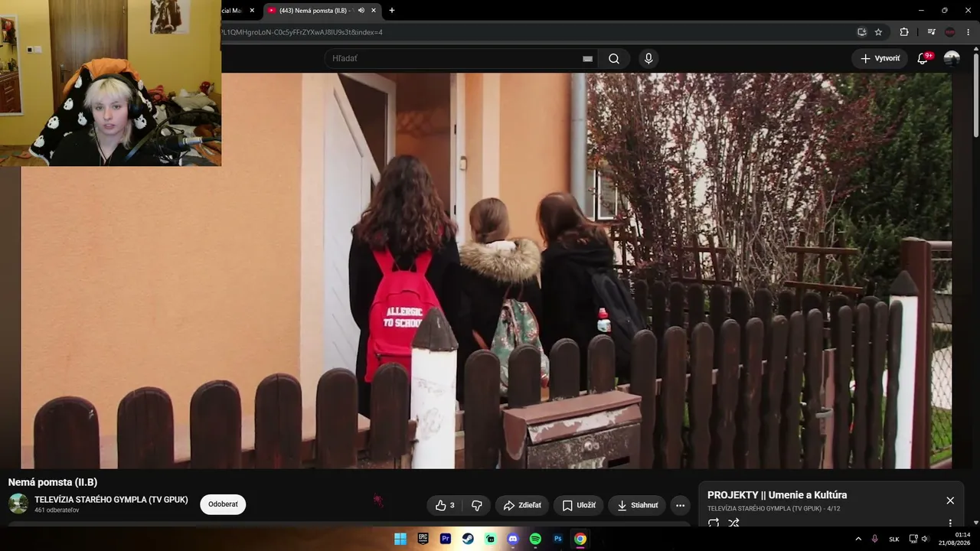This screenshot has height=551, width=980.
Task: Open the on-screen keyboard in search box
Action: (x=587, y=59)
